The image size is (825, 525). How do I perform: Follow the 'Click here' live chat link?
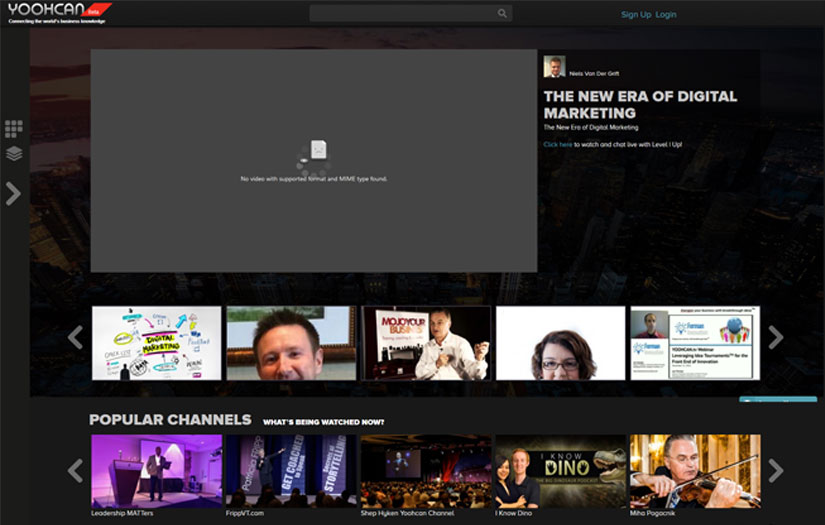558,145
